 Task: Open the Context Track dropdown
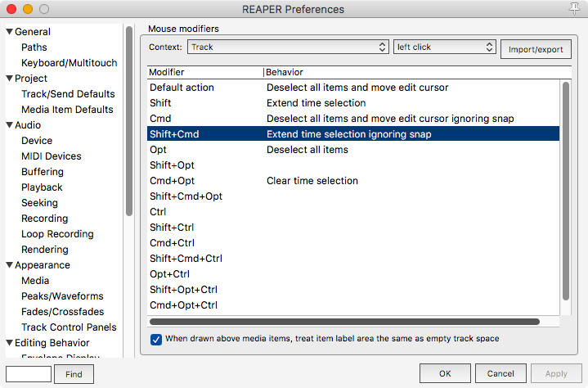pos(288,47)
